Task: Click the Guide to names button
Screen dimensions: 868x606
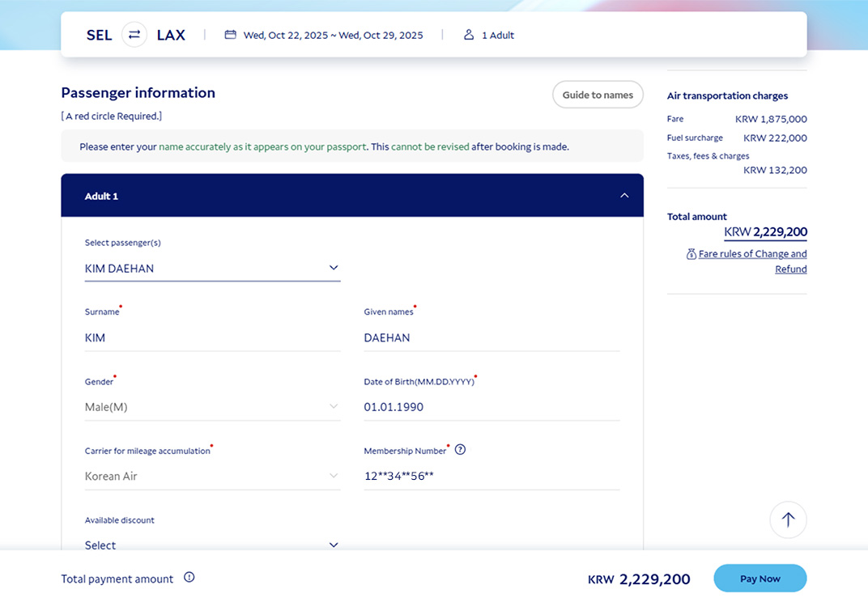Action: pos(598,95)
